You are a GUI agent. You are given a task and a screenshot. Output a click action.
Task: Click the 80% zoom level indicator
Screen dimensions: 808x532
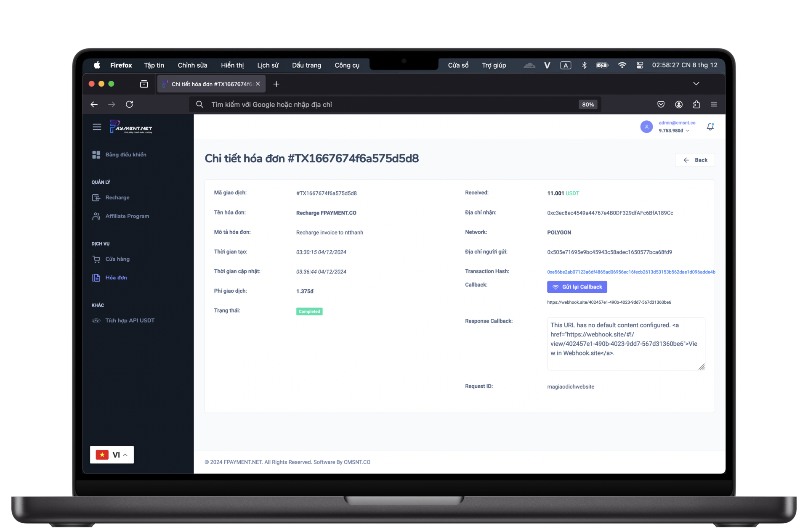588,104
